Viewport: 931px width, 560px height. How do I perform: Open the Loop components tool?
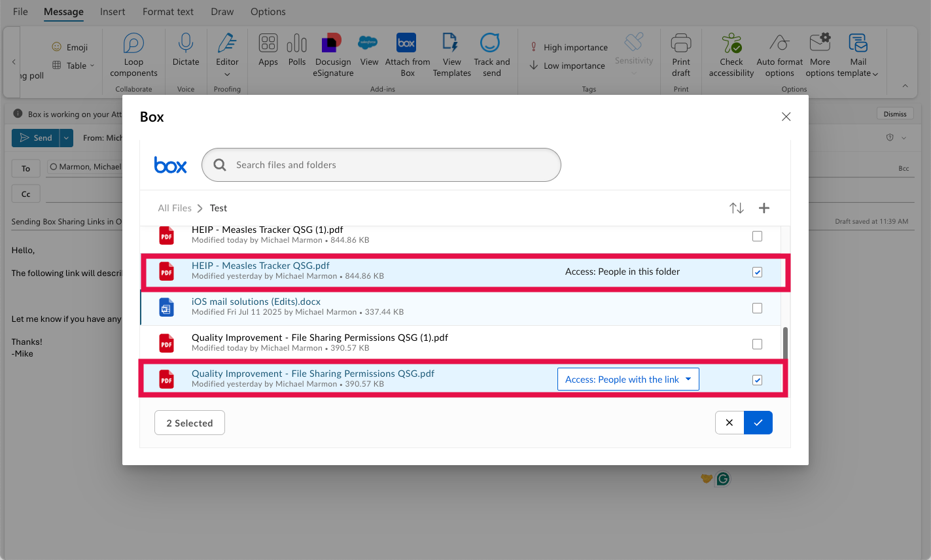133,56
